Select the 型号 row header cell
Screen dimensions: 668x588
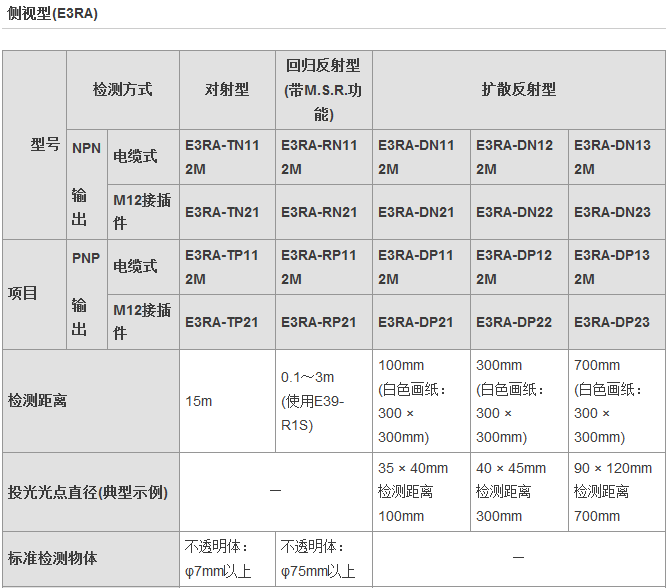click(x=45, y=145)
